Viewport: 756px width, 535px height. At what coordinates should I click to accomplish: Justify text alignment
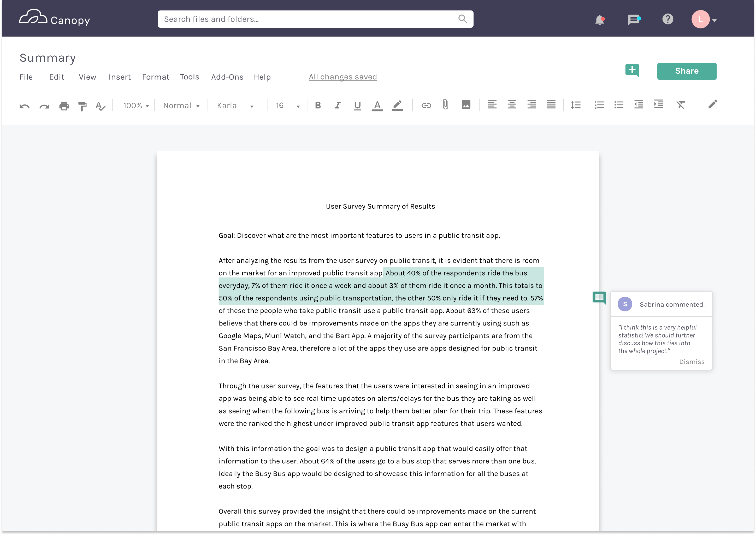[x=551, y=104]
